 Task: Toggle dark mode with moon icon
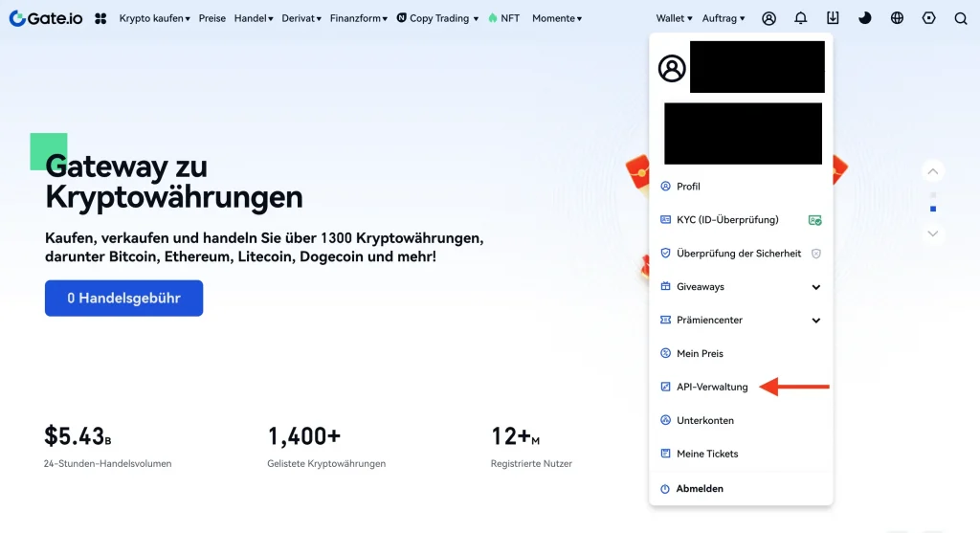coord(865,18)
